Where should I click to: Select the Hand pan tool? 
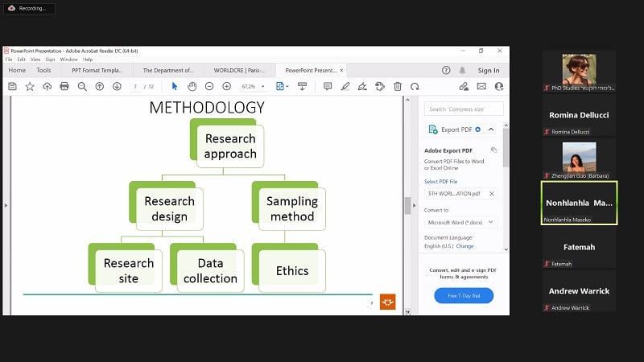point(192,86)
